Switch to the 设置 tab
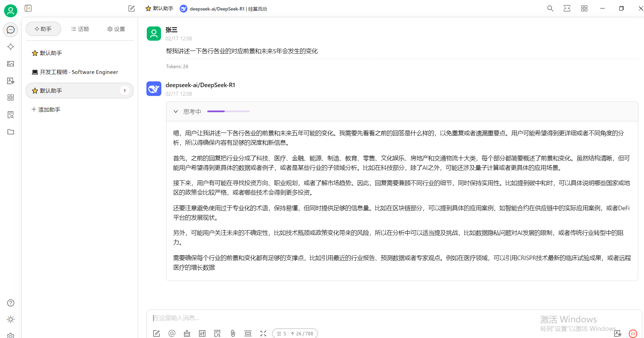644x338 pixels. [x=116, y=29]
